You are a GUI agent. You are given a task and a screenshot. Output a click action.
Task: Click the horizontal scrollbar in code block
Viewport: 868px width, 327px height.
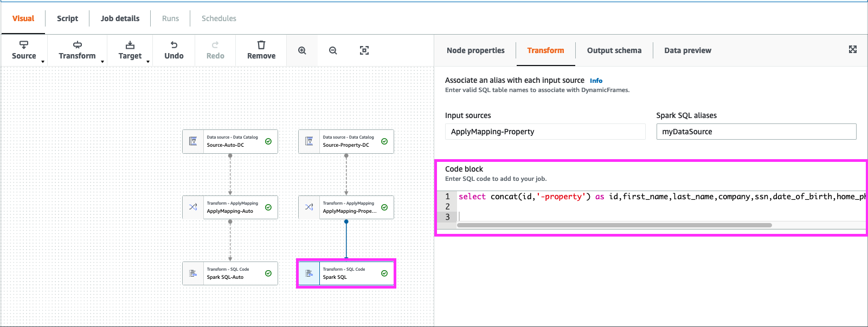pos(614,225)
